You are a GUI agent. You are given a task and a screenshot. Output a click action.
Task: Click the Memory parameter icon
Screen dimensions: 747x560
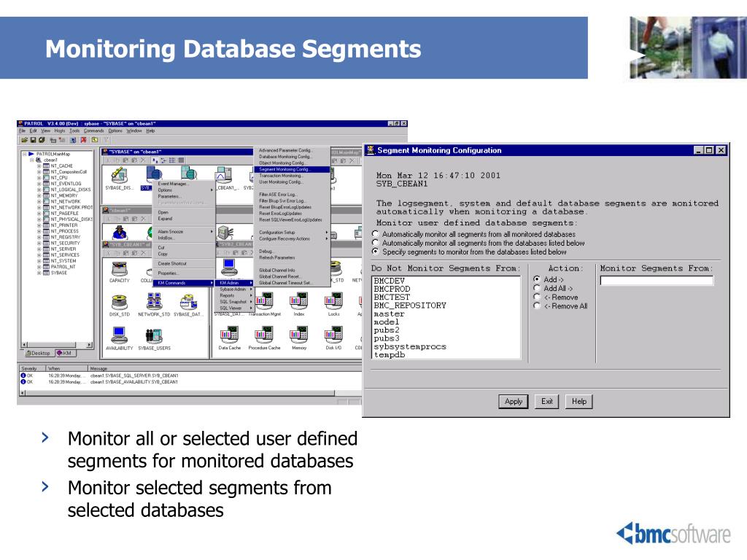[x=298, y=335]
